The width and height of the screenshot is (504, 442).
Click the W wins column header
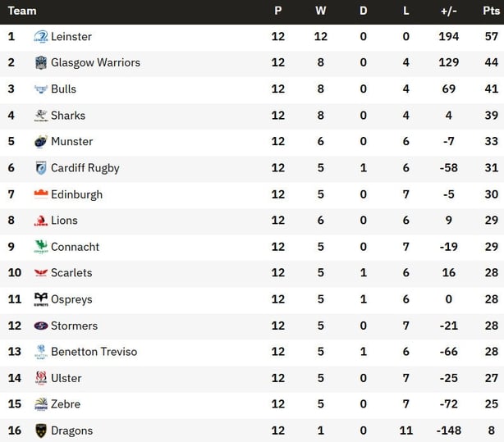click(320, 11)
